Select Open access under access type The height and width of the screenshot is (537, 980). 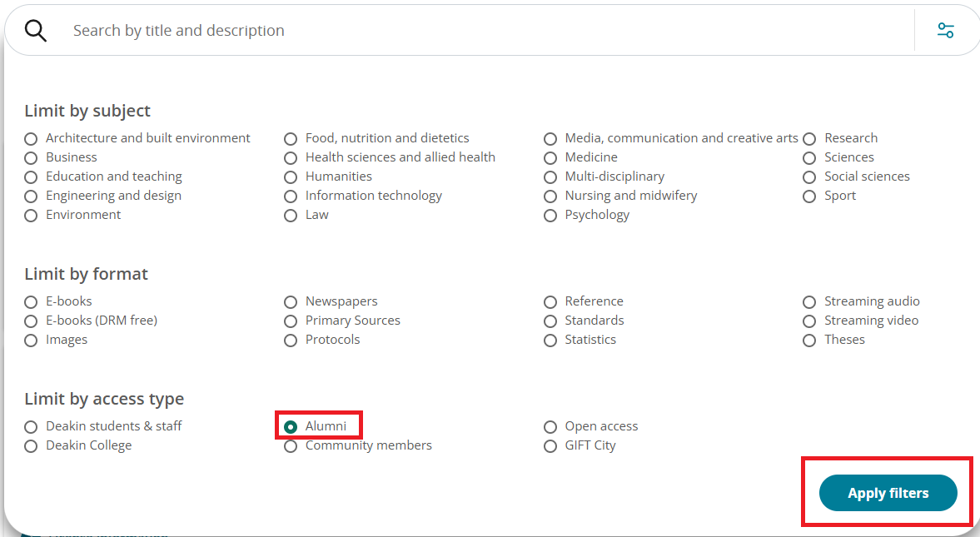pyautogui.click(x=550, y=427)
